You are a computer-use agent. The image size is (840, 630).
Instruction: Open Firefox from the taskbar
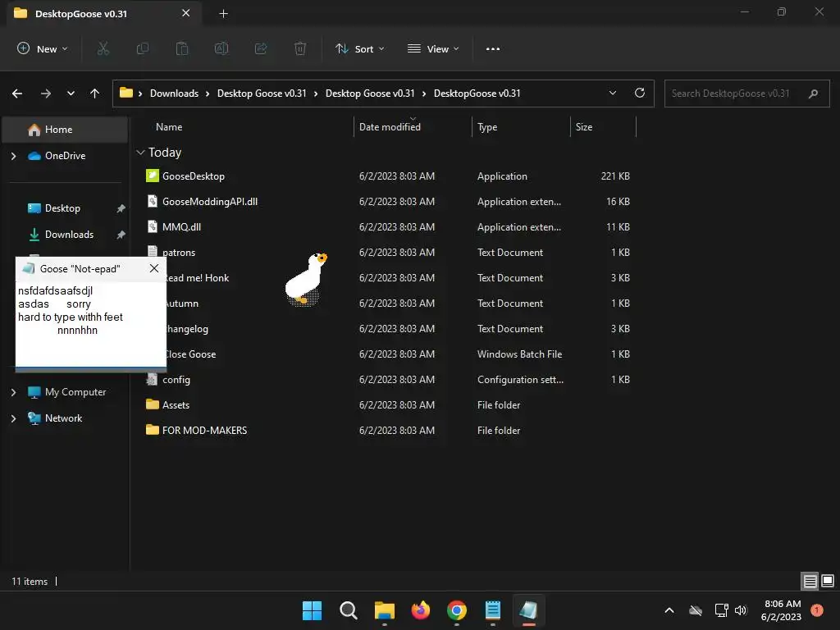click(421, 610)
